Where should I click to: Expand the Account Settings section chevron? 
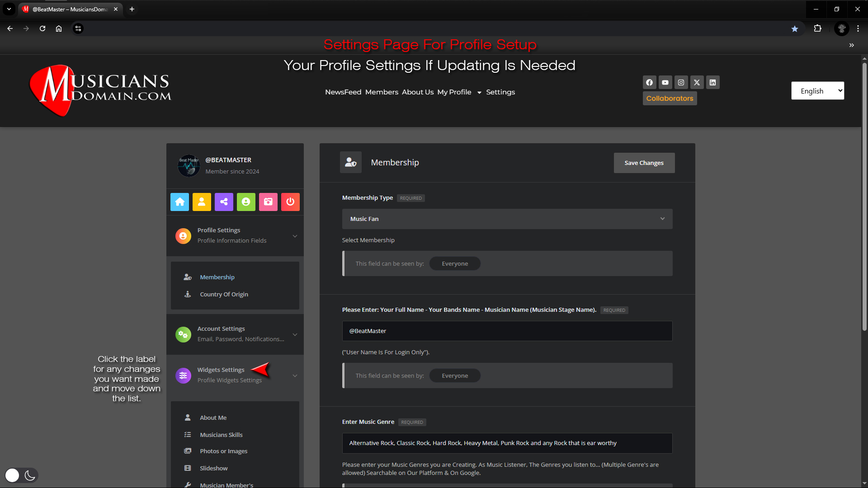coord(295,334)
